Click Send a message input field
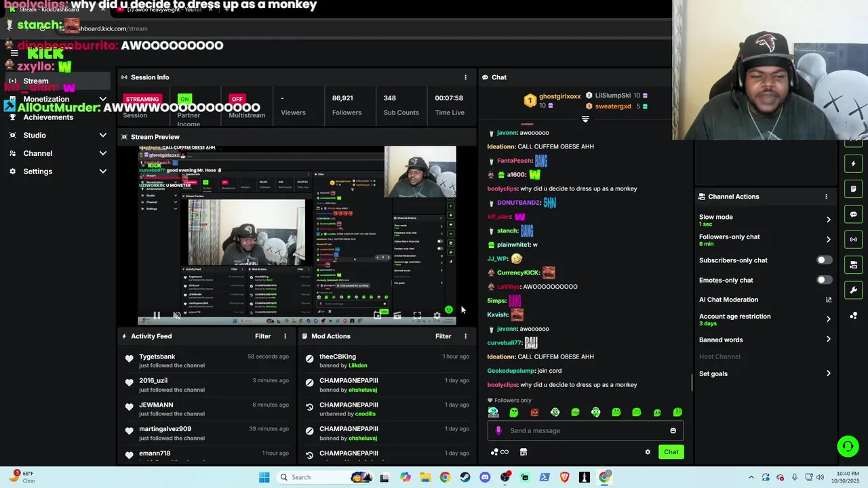Screen dimensions: 868x488 tap(587, 430)
